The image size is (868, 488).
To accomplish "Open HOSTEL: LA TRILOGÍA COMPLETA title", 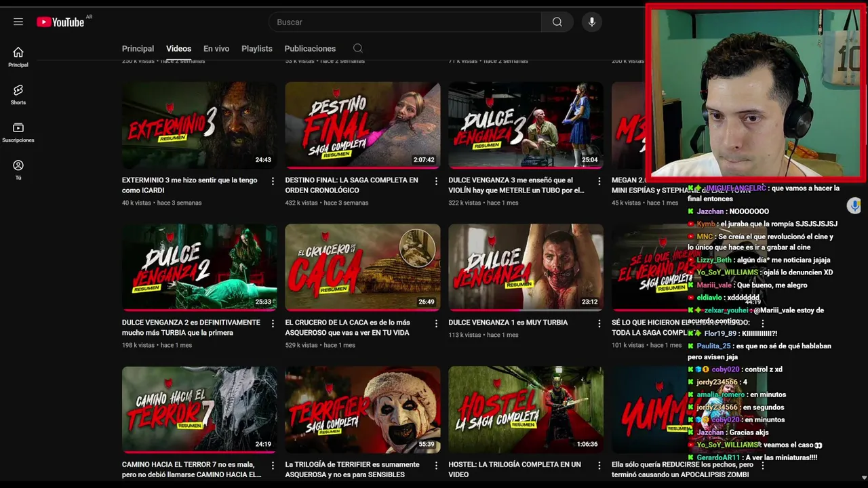I will pyautogui.click(x=515, y=470).
